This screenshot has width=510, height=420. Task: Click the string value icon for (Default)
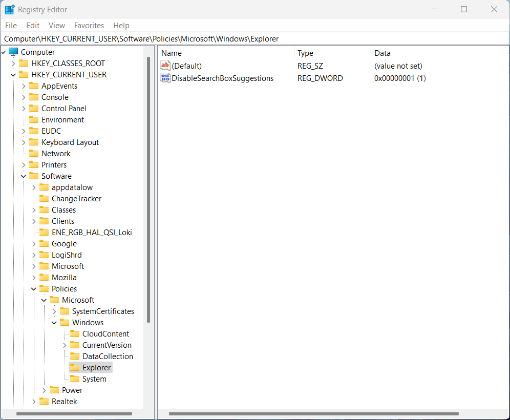click(165, 66)
